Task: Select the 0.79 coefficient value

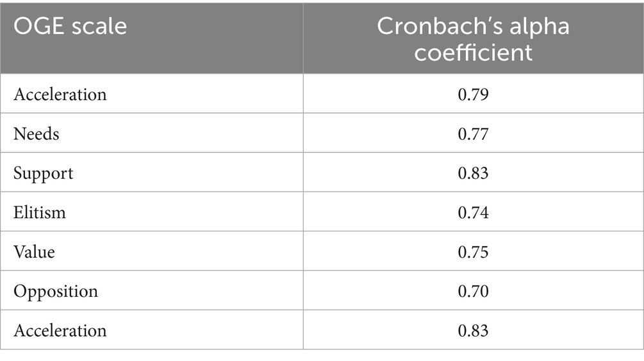Action: point(473,94)
